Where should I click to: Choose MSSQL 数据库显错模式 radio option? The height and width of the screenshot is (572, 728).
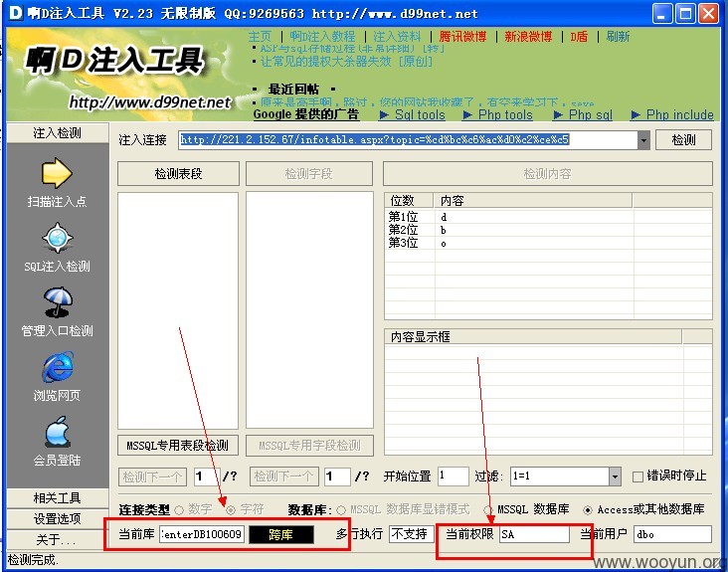point(341,509)
